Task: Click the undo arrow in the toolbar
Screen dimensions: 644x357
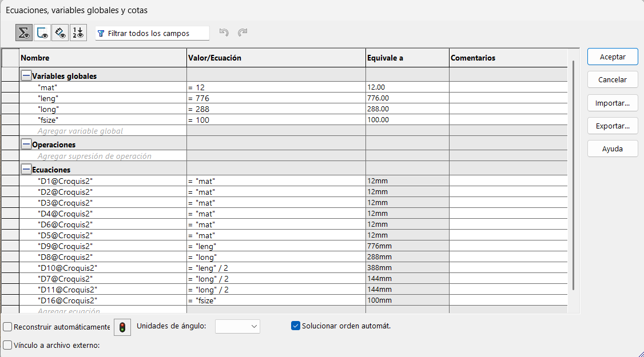Action: (224, 33)
